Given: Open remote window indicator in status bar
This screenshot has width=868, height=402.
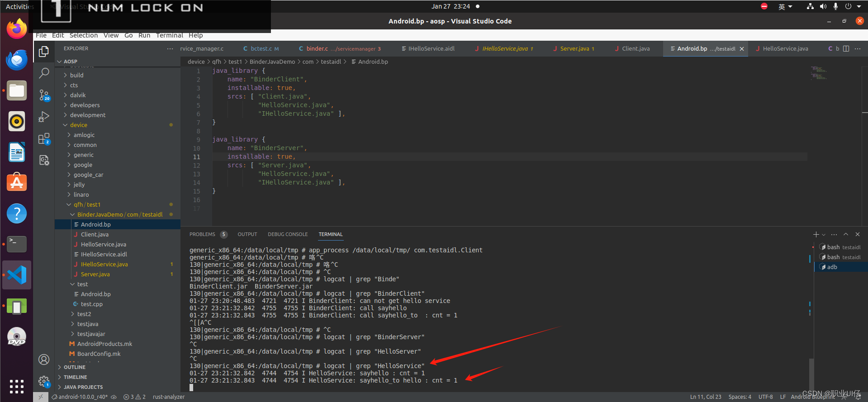Looking at the screenshot, I should pyautogui.click(x=41, y=397).
